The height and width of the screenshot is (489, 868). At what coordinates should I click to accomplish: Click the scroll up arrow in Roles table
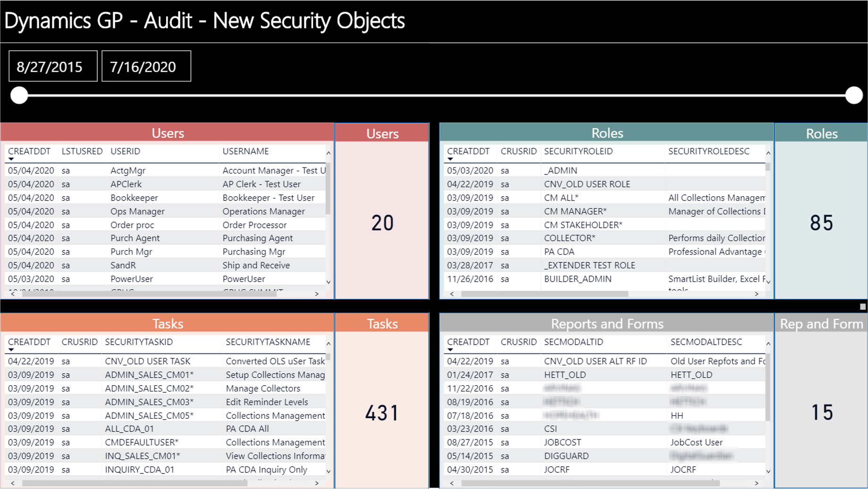(x=768, y=153)
